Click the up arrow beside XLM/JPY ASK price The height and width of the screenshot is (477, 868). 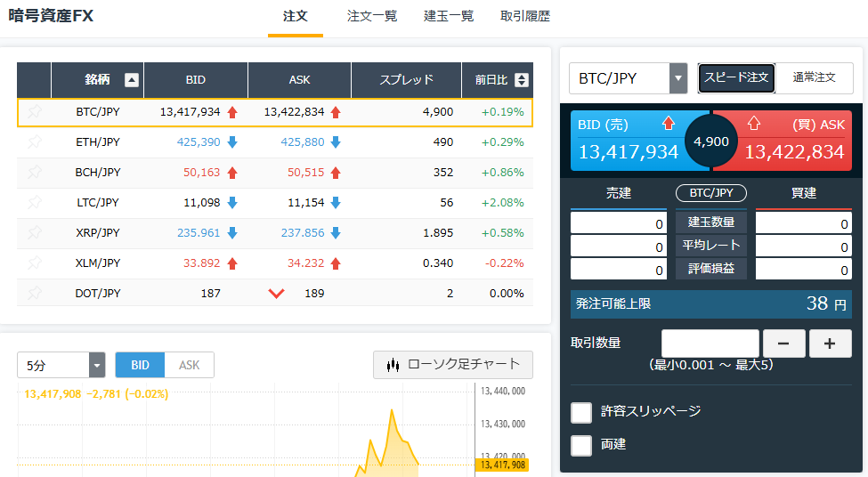[336, 263]
